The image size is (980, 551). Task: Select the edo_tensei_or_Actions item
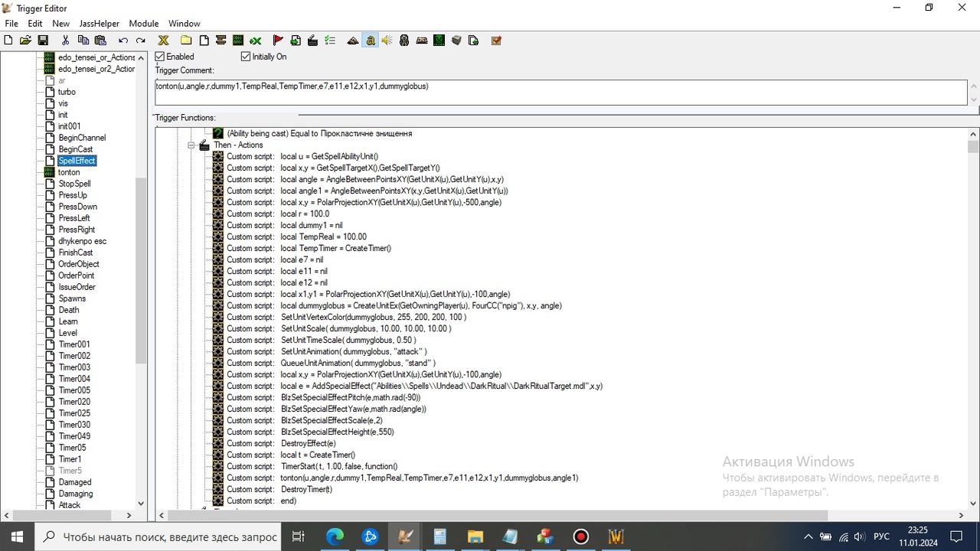click(x=96, y=57)
